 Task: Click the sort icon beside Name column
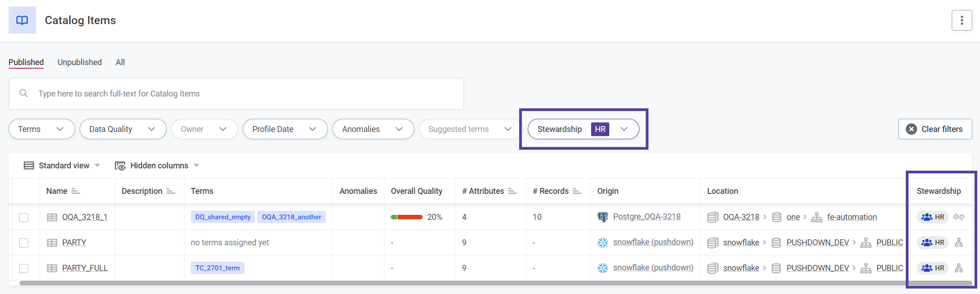[76, 191]
